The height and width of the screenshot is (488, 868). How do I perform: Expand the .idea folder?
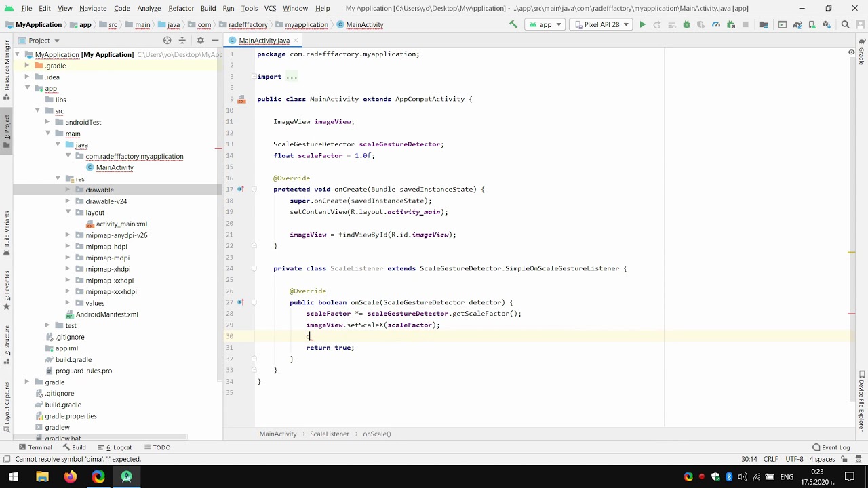(27, 77)
